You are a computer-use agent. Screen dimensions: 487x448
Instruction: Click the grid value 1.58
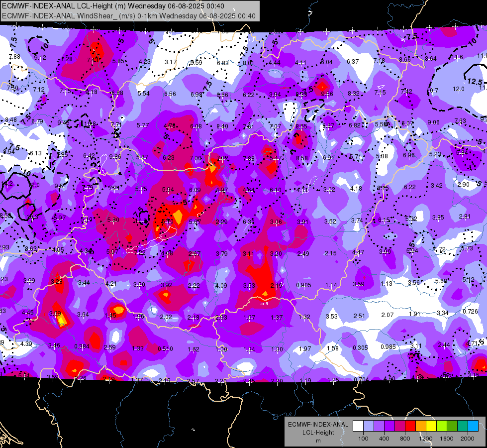point(333,348)
